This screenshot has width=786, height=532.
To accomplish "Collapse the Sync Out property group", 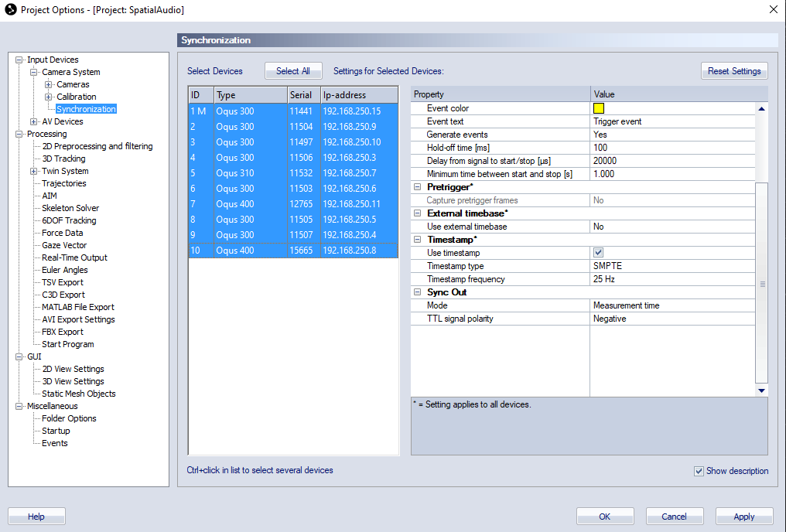I will pos(417,292).
